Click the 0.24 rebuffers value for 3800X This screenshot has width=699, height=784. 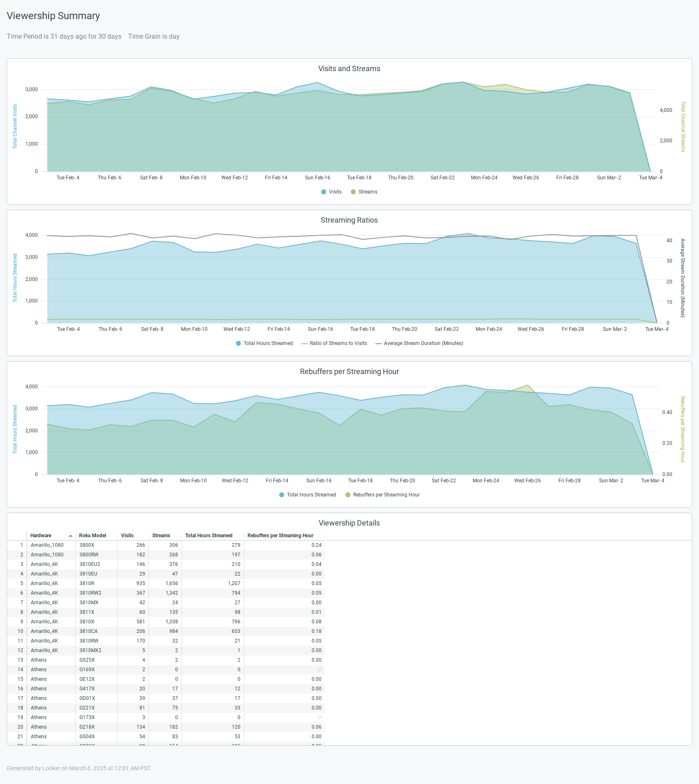click(x=317, y=545)
